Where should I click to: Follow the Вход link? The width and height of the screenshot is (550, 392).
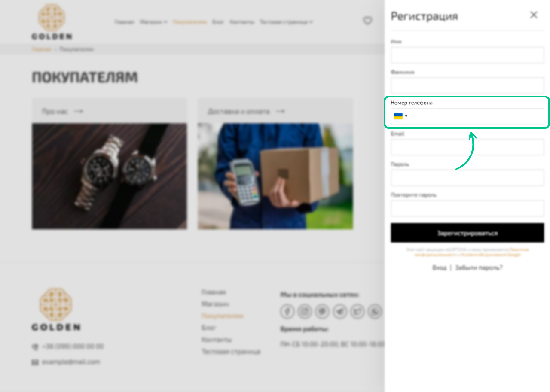(x=439, y=267)
